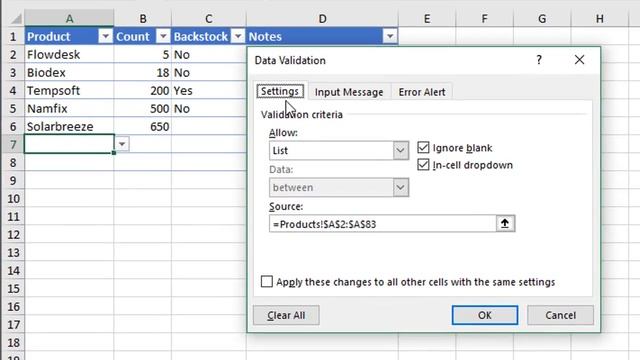This screenshot has width=640, height=360.
Task: Open the in-cell dropdown arrow beside cell A7
Action: [x=122, y=144]
